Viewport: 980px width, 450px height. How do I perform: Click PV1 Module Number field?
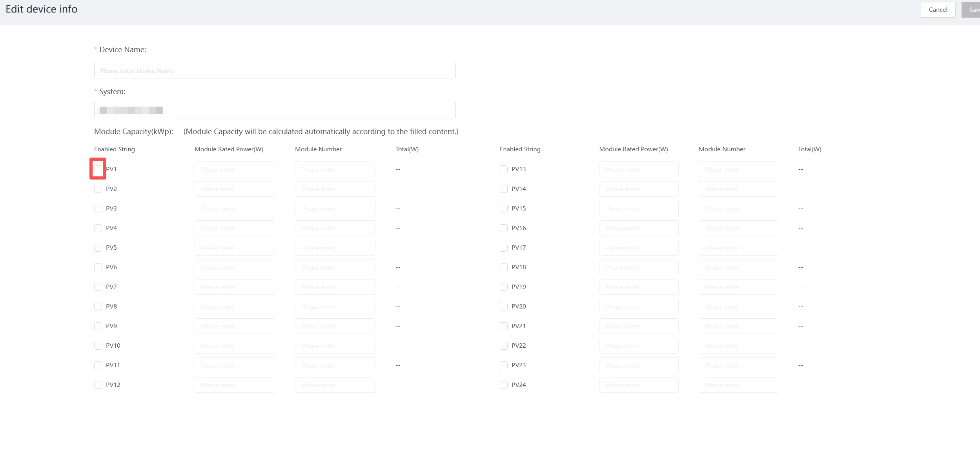click(x=335, y=169)
